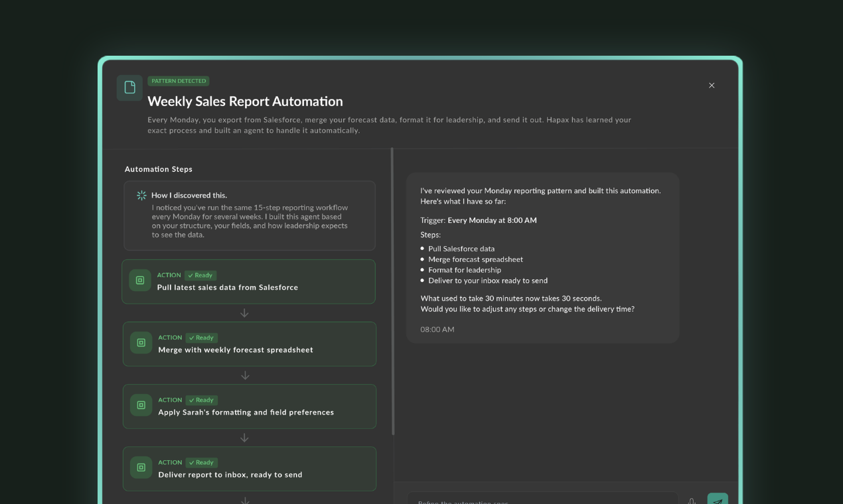Toggle Ready on the deliver report step
Image resolution: width=843 pixels, height=504 pixels.
click(x=201, y=462)
